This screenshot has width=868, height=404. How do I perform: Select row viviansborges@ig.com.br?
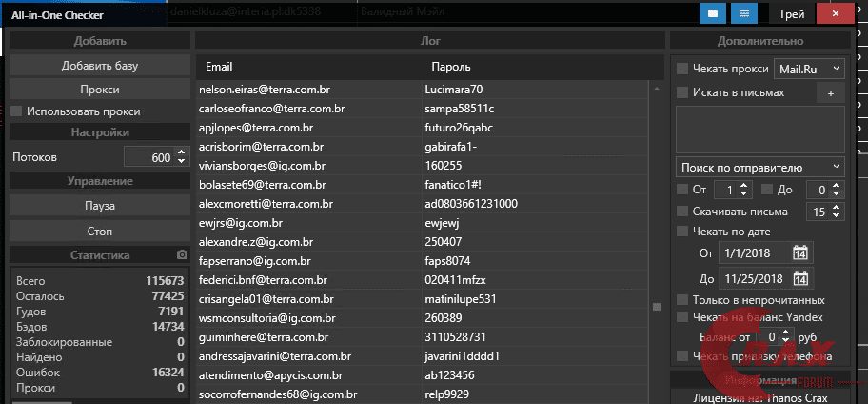point(422,166)
